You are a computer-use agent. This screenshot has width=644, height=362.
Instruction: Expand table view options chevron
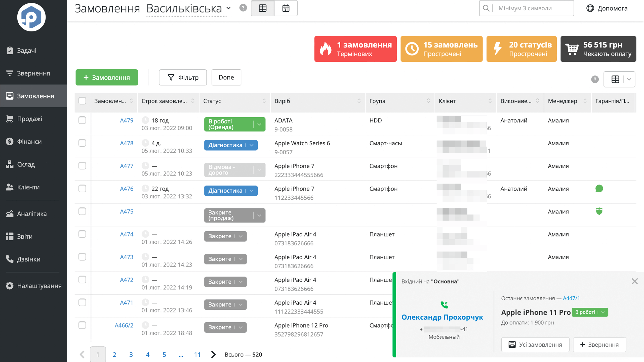coord(629,79)
